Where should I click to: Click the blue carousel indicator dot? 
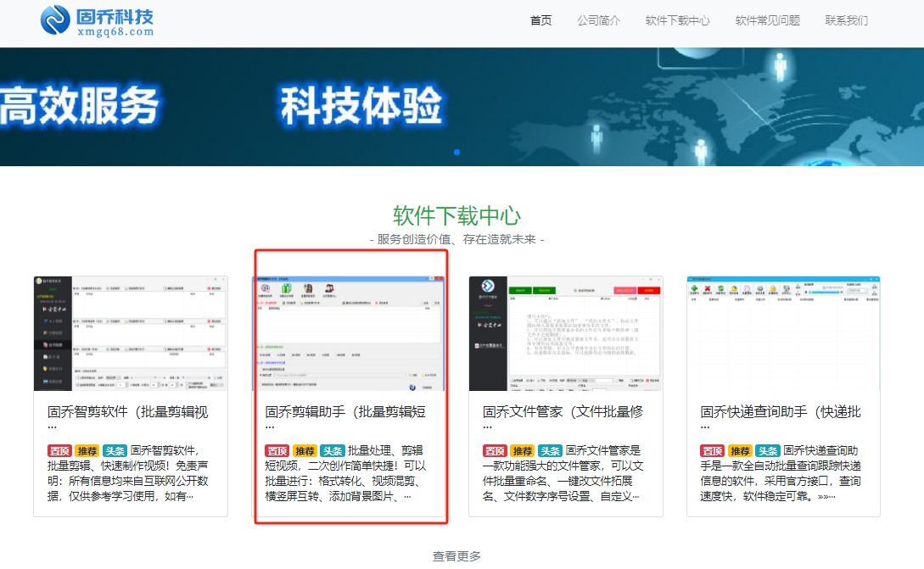point(456,152)
